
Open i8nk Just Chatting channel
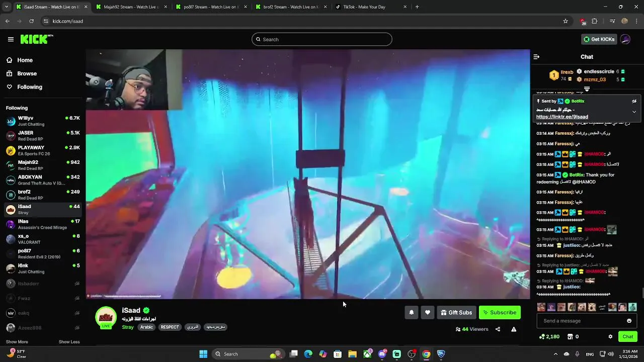tap(43, 268)
